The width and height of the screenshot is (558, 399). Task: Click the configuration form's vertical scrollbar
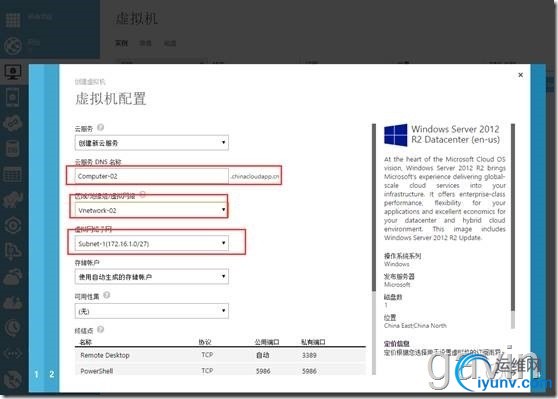374,249
